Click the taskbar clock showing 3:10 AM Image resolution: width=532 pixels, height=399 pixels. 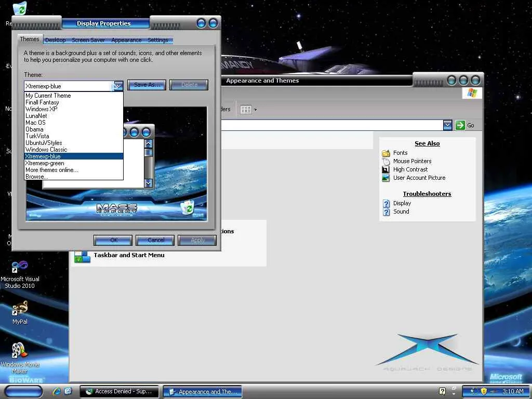pos(513,391)
